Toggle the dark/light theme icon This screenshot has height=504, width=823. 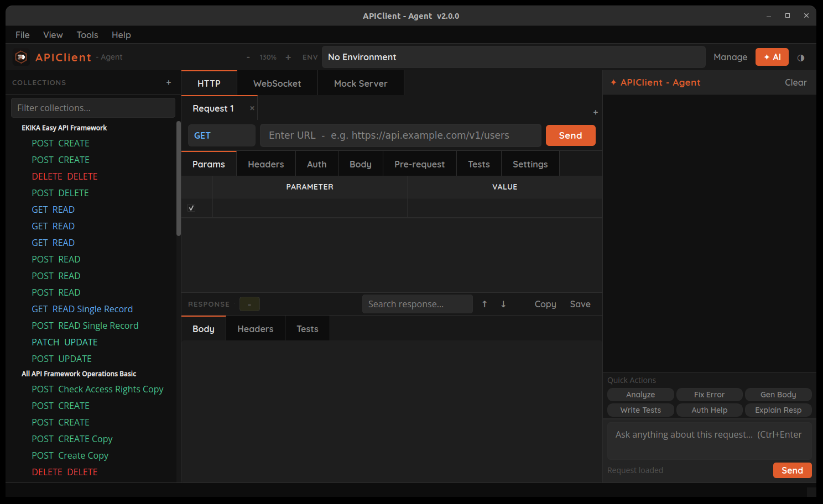(x=800, y=57)
